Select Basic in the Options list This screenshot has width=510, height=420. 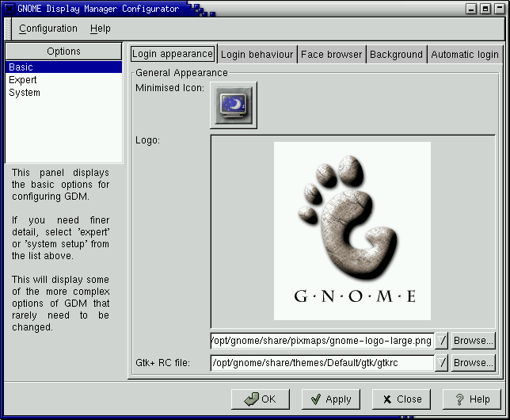pyautogui.click(x=63, y=67)
